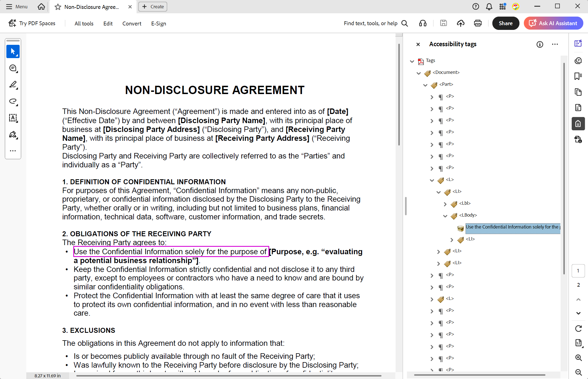
Task: Open the Add Comment tool
Action: tap(13, 68)
